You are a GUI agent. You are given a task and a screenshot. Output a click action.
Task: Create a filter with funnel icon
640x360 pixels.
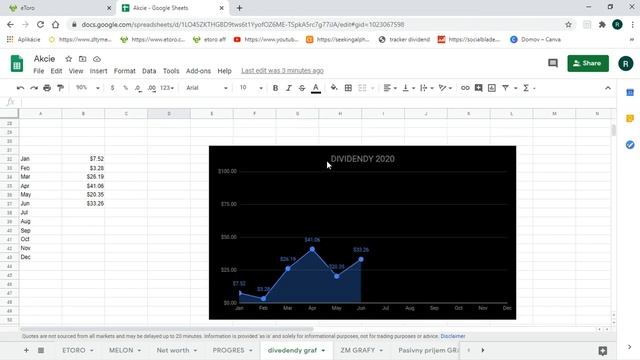click(505, 88)
